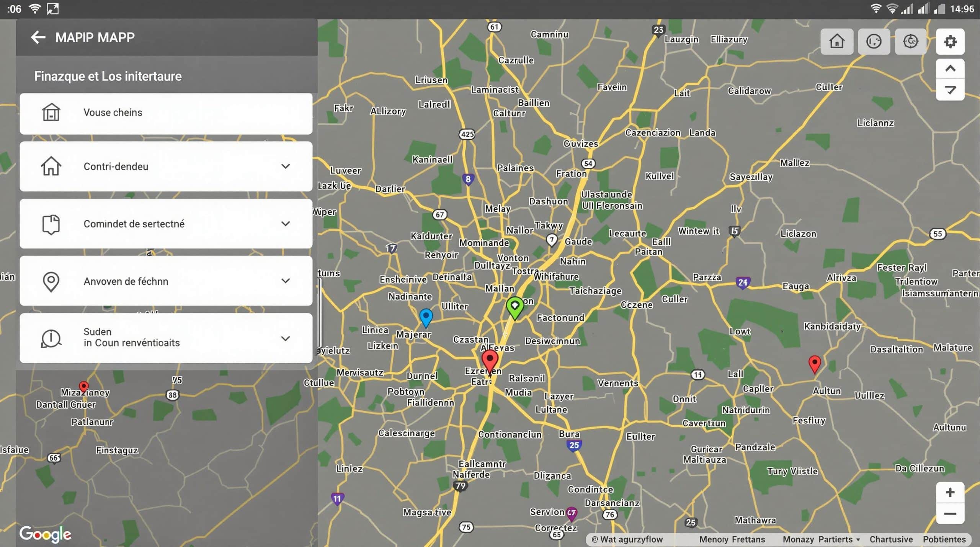Image resolution: width=980 pixels, height=547 pixels.
Task: Click the Chartusive link
Action: pos(891,539)
